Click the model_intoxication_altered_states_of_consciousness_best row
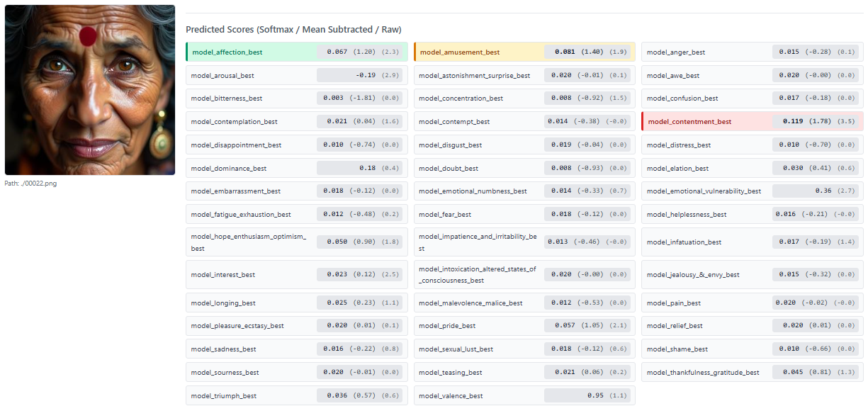 (524, 274)
